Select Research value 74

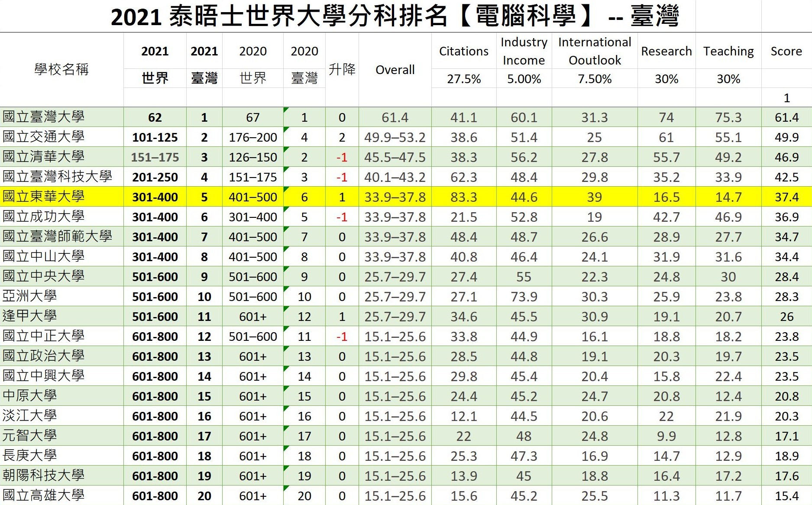coord(666,117)
